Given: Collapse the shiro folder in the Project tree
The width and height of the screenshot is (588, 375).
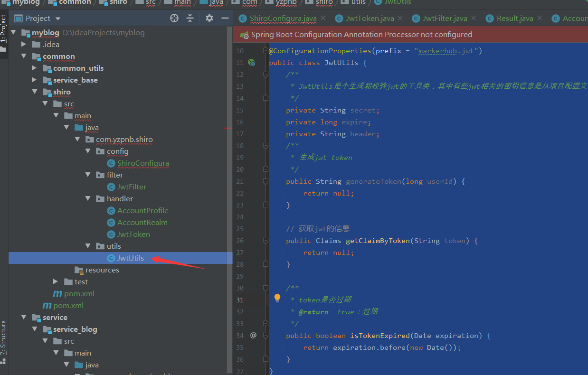Looking at the screenshot, I should point(36,92).
